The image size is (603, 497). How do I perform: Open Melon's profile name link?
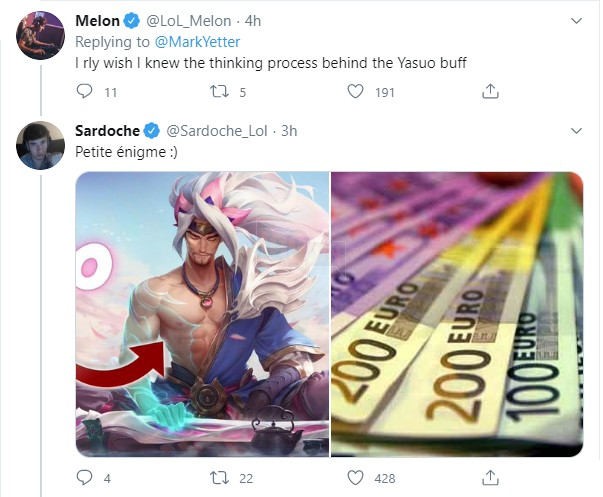click(x=97, y=21)
